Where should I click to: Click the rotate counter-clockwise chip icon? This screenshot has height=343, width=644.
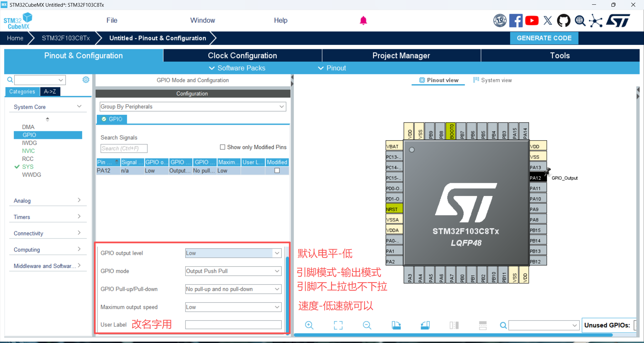pyautogui.click(x=425, y=325)
